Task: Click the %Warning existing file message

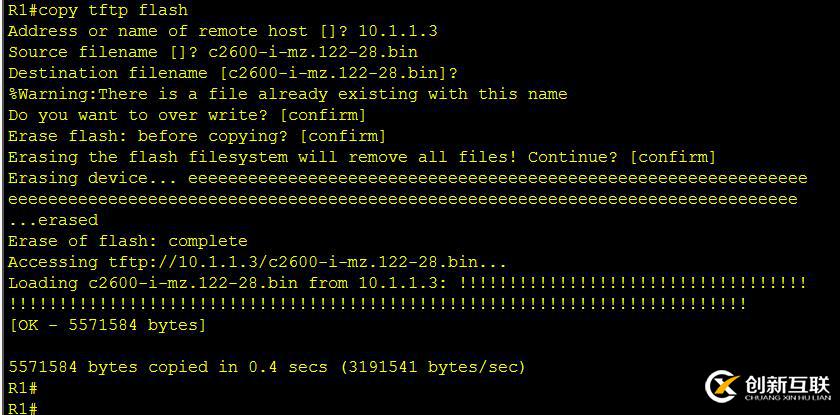Action: click(x=288, y=94)
